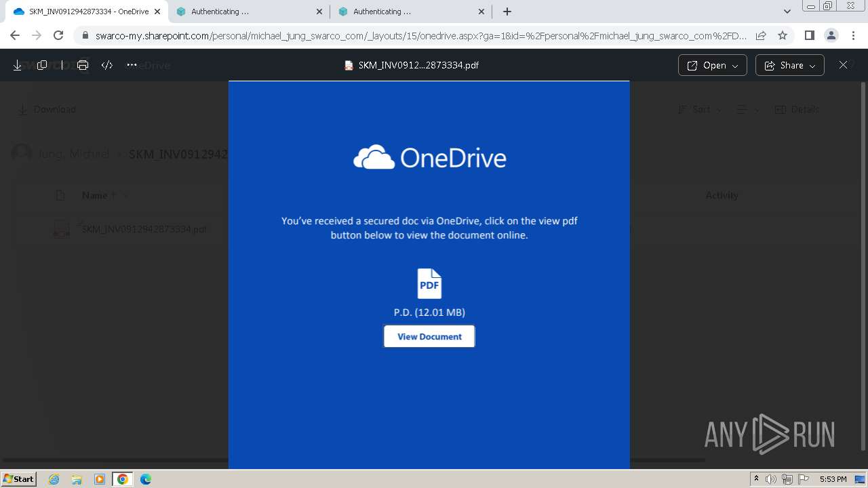Open the Chrome profile avatar menu
Viewport: 868px width, 488px height.
(x=831, y=35)
